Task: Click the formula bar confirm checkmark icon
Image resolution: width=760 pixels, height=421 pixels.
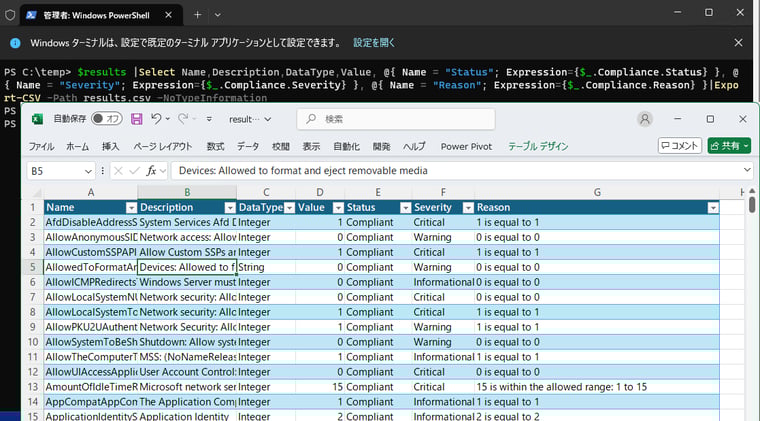Action: pos(134,171)
